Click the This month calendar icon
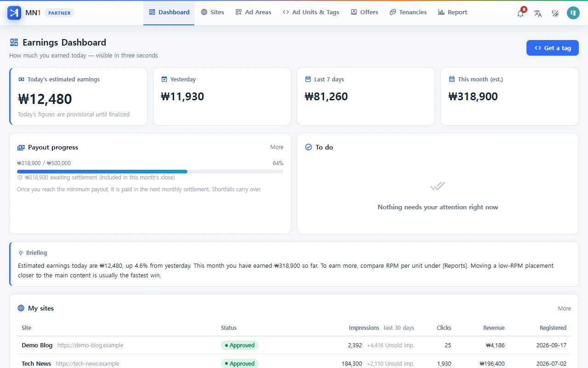The width and height of the screenshot is (588, 368). coord(452,79)
